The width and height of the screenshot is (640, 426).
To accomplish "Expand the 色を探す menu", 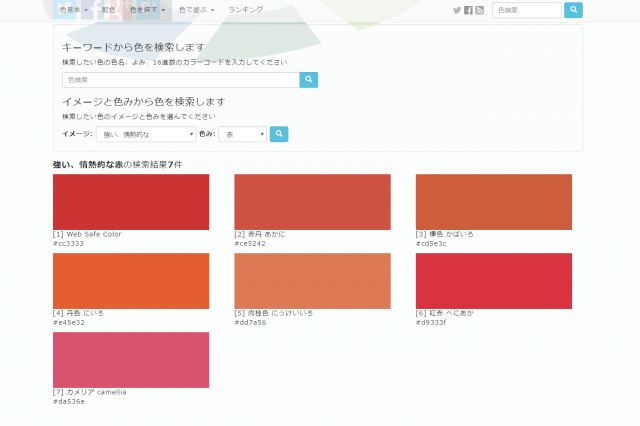I will (147, 9).
